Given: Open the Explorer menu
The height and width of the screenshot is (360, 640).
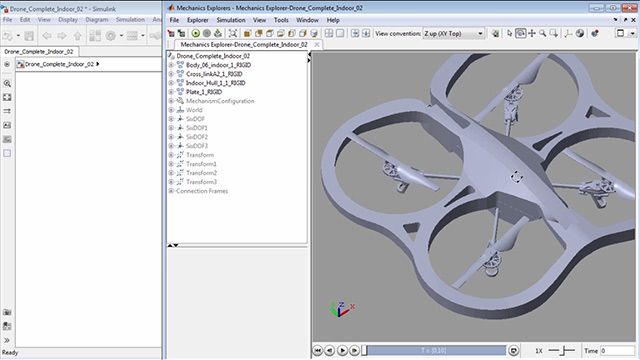Looking at the screenshot, I should tap(198, 20).
